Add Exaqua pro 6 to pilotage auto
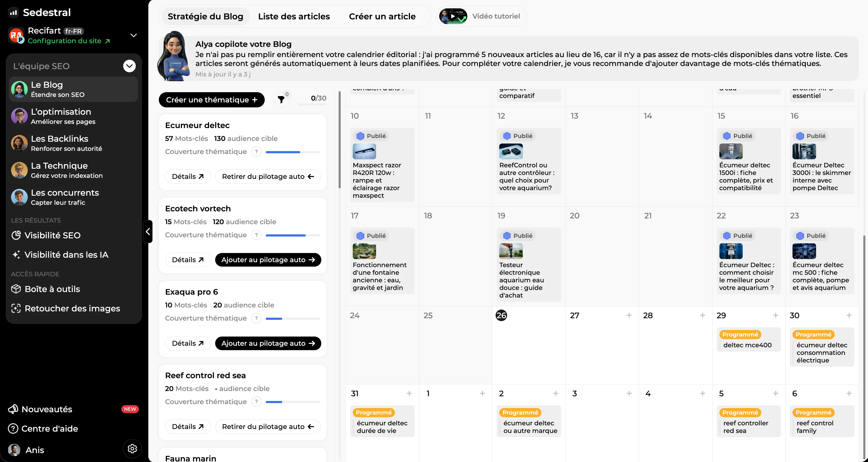 (x=268, y=343)
